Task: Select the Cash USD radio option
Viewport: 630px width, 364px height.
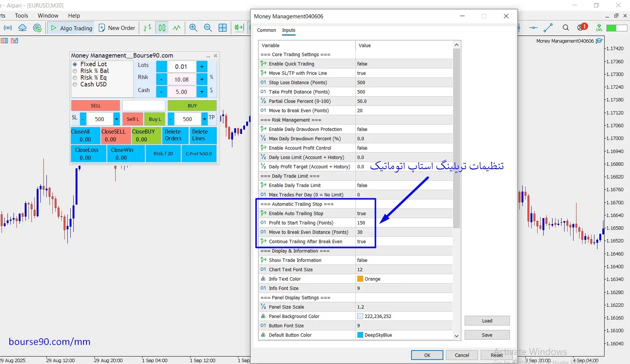Action: pos(75,85)
